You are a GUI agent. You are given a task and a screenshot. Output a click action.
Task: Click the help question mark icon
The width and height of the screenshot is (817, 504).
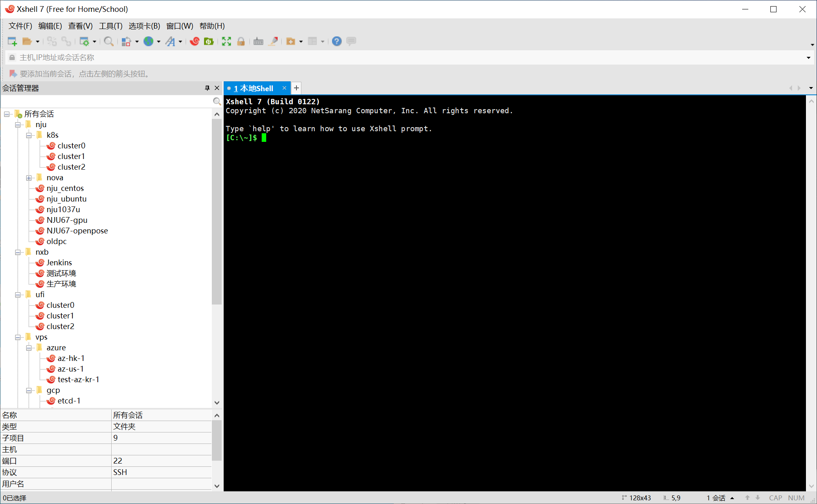(337, 41)
